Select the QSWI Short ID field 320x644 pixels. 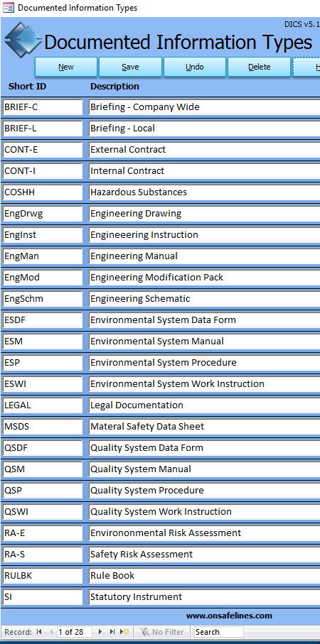(43, 512)
